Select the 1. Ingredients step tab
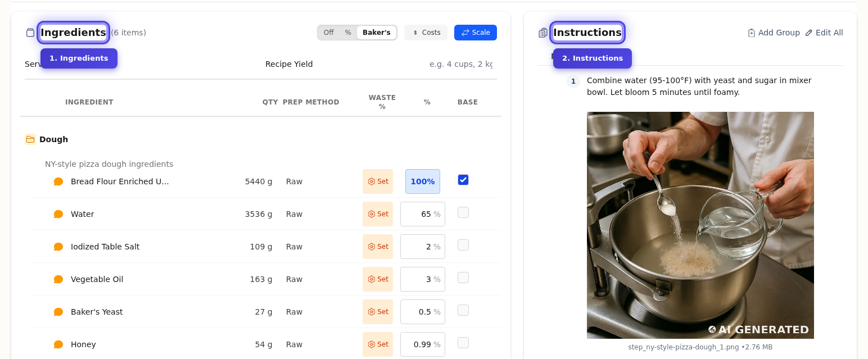The image size is (868, 359). tap(79, 58)
